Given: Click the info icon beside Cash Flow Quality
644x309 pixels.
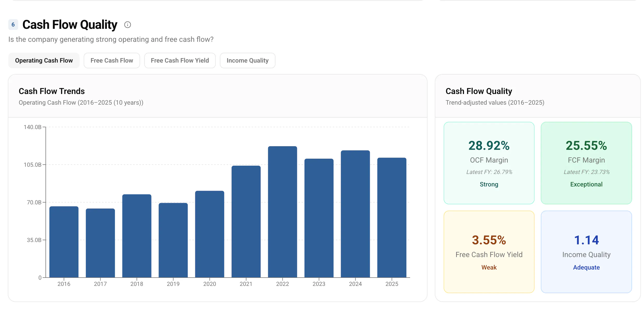Looking at the screenshot, I should (x=127, y=25).
